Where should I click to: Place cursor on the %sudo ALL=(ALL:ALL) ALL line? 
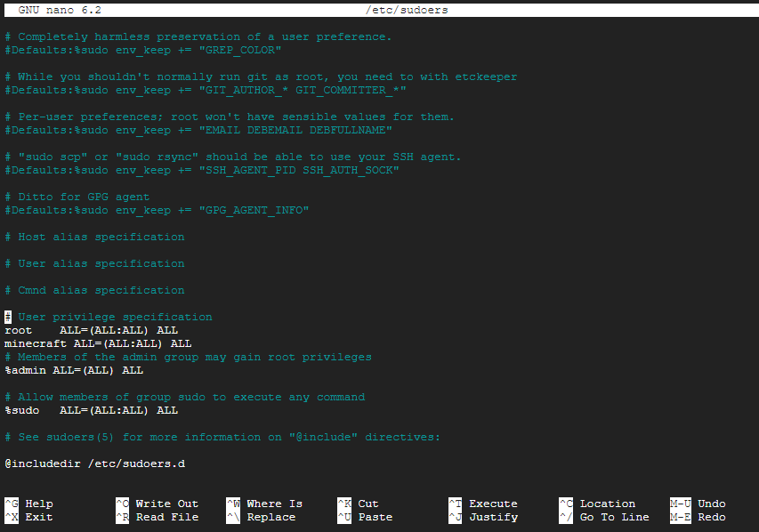91,410
